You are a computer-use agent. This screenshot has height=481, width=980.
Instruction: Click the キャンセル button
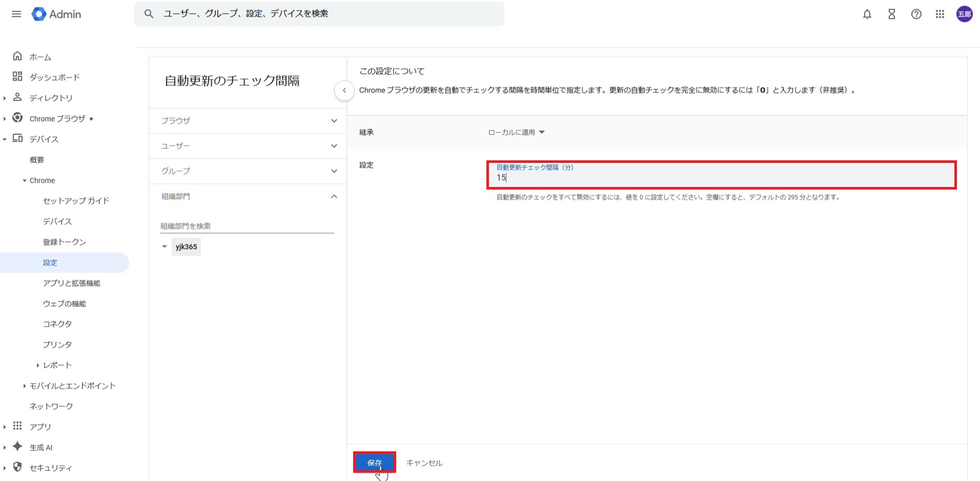point(424,463)
